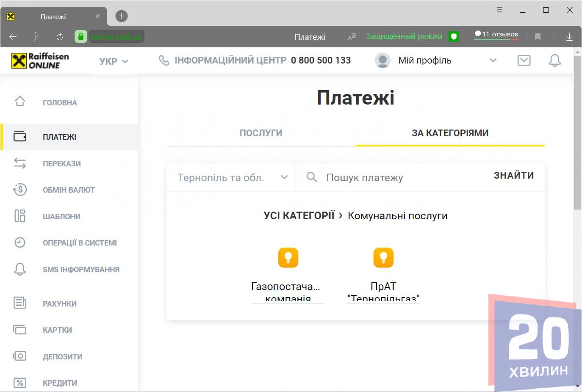Open Газопостача... компанія payment icon
582x392 pixels.
tap(288, 258)
